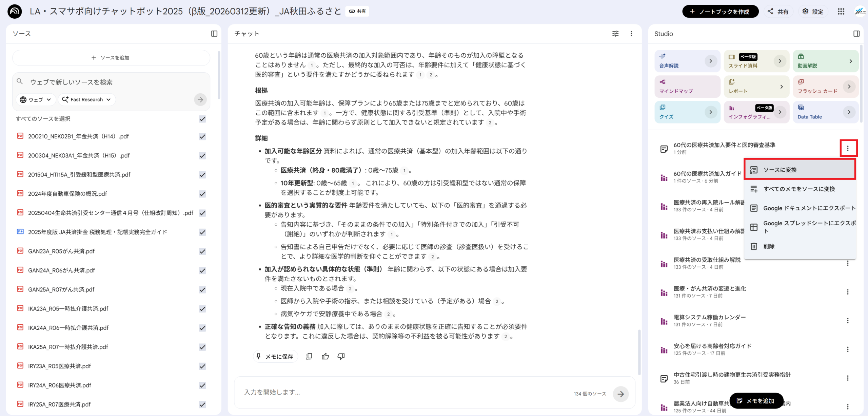The width and height of the screenshot is (868, 416).
Task: Collapse the Studio panel with panel icon
Action: pyautogui.click(x=856, y=34)
